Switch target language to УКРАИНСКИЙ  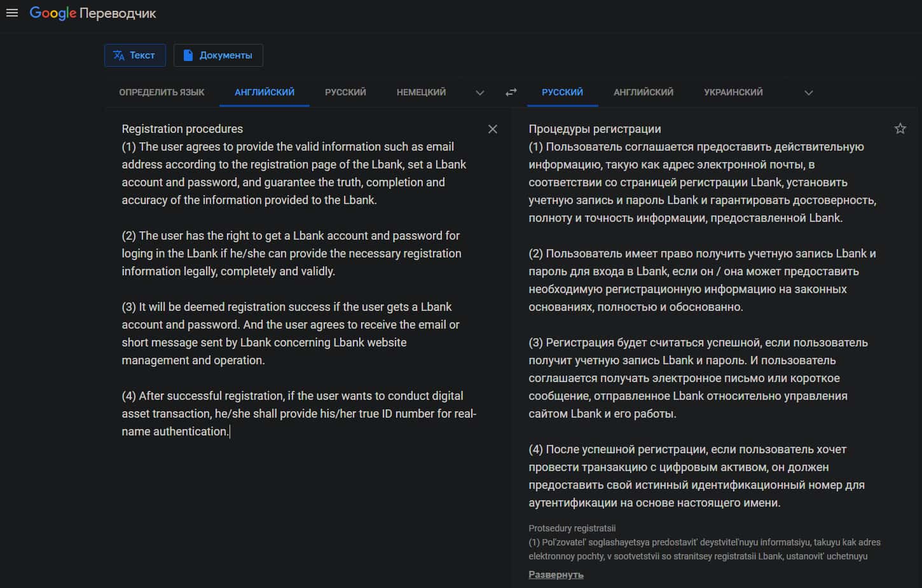(733, 92)
